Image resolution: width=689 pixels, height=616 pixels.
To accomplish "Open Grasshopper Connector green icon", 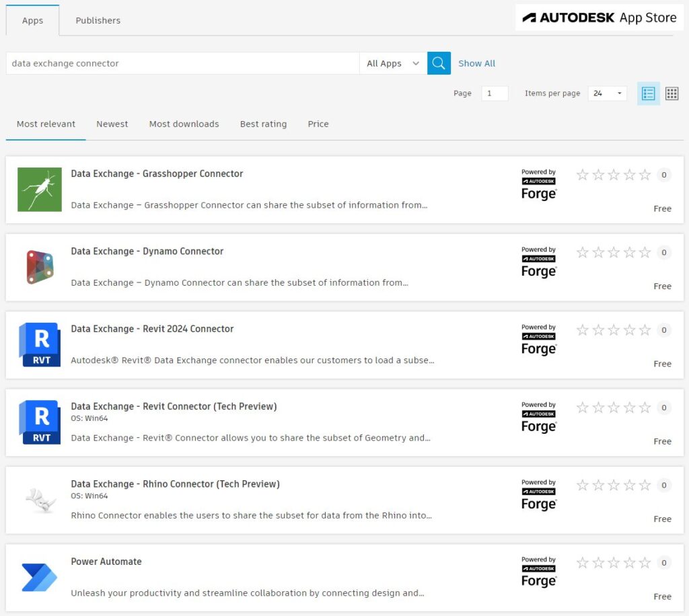I will click(x=40, y=189).
